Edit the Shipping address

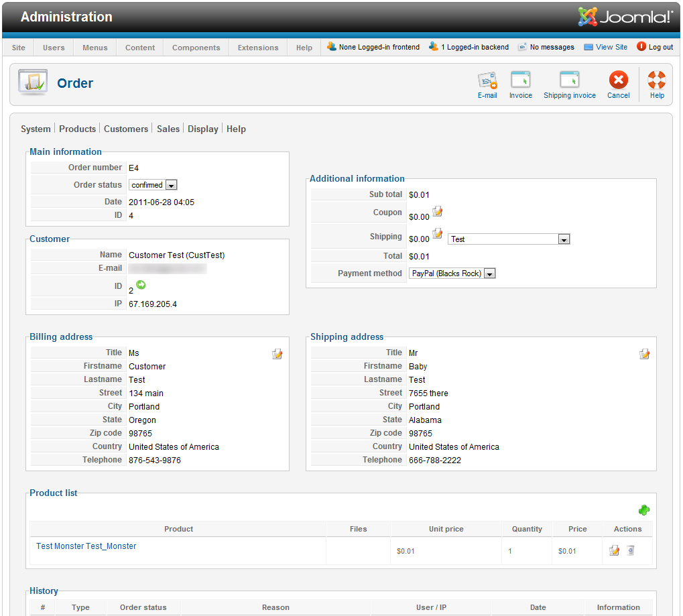pos(644,354)
